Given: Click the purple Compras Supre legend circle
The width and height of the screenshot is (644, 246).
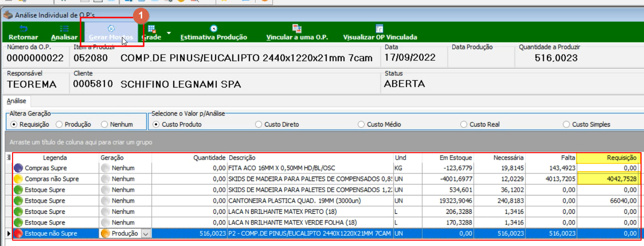Looking at the screenshot, I should pyautogui.click(x=18, y=168).
